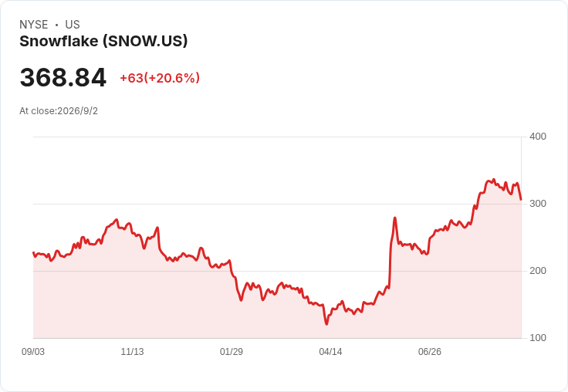Click the sharp price spike peak before 06/26
The width and height of the screenshot is (568, 392).
coord(395,218)
